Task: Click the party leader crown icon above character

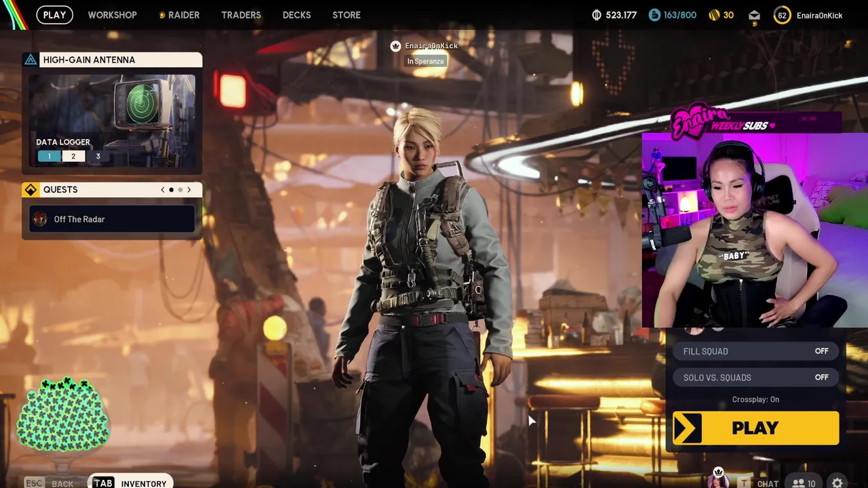Action: click(x=395, y=46)
